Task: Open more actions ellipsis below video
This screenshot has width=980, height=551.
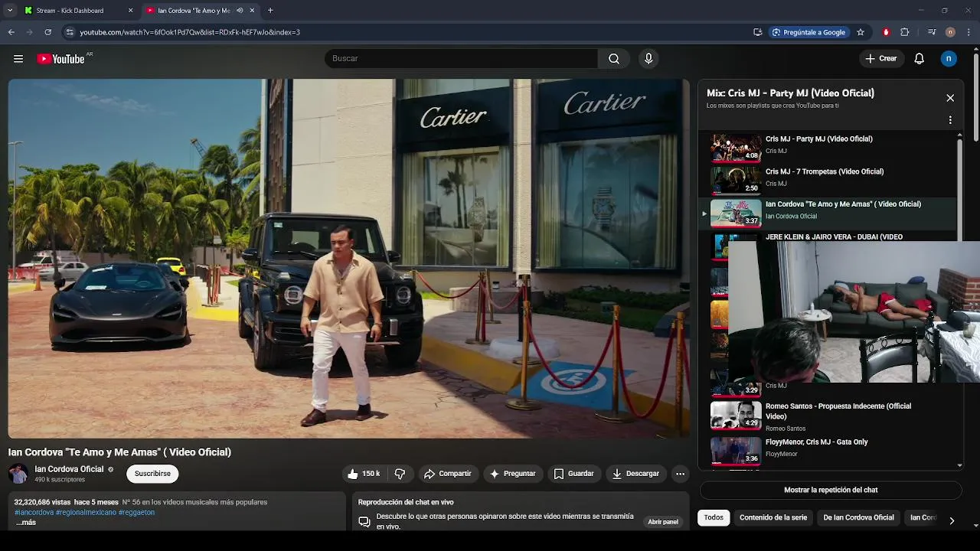Action: [x=680, y=474]
